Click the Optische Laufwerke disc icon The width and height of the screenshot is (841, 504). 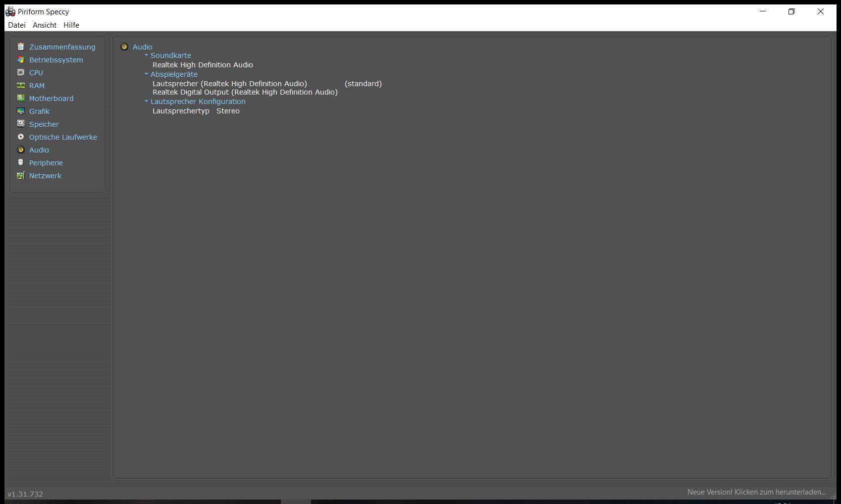[x=21, y=137]
